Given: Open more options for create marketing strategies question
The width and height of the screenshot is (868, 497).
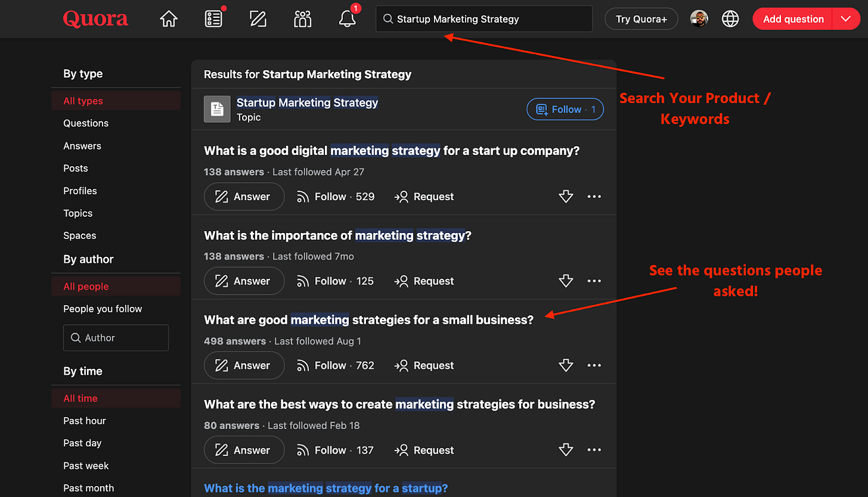Looking at the screenshot, I should click(594, 451).
